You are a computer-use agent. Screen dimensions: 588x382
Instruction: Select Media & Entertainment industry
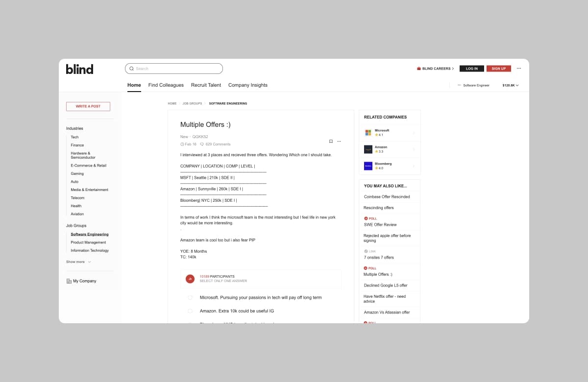click(90, 190)
